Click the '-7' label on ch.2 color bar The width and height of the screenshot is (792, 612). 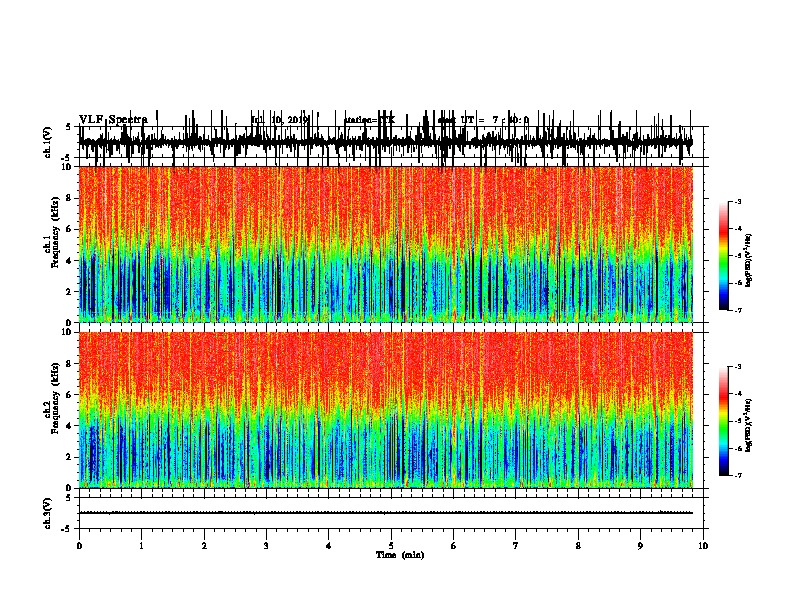tap(737, 475)
